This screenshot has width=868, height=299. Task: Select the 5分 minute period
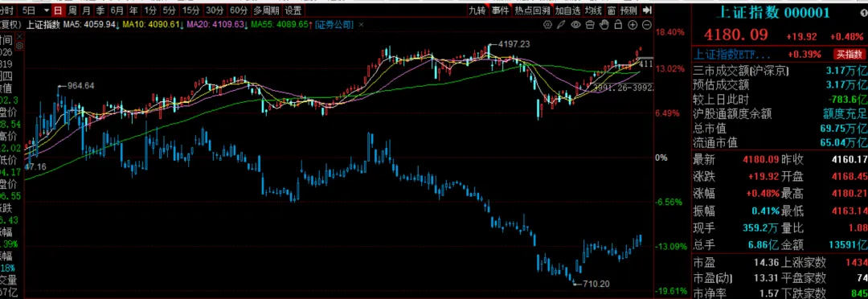(x=169, y=10)
